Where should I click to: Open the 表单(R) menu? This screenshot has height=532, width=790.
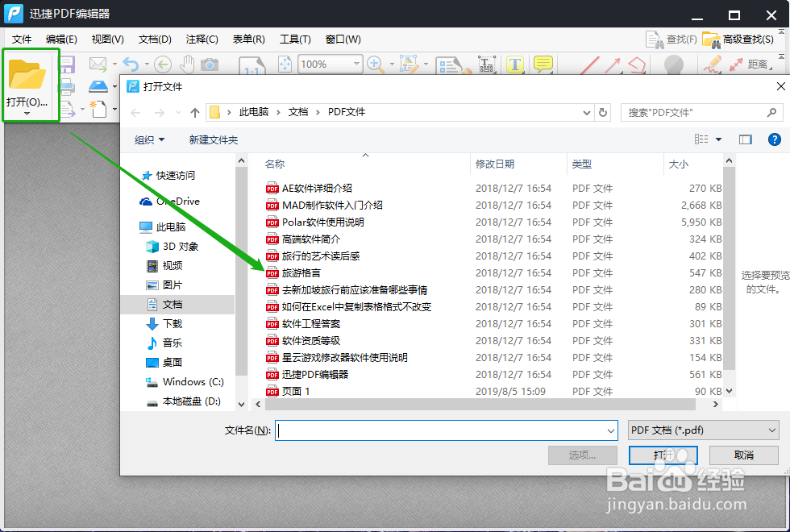point(249,39)
